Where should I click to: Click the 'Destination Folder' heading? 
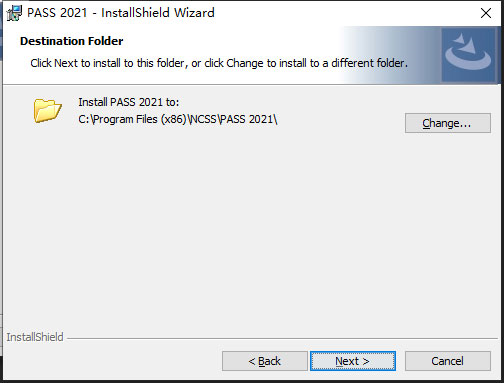(x=72, y=41)
